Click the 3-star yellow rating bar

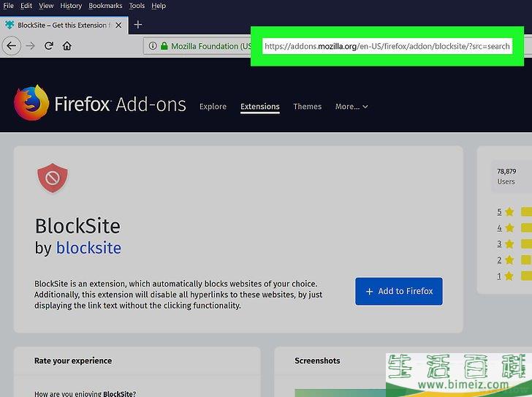[x=527, y=244]
